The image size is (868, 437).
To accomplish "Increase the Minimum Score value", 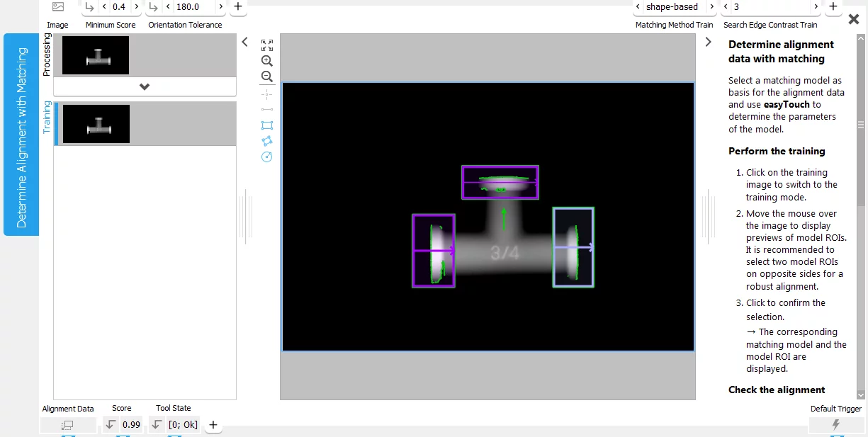I will pos(136,7).
